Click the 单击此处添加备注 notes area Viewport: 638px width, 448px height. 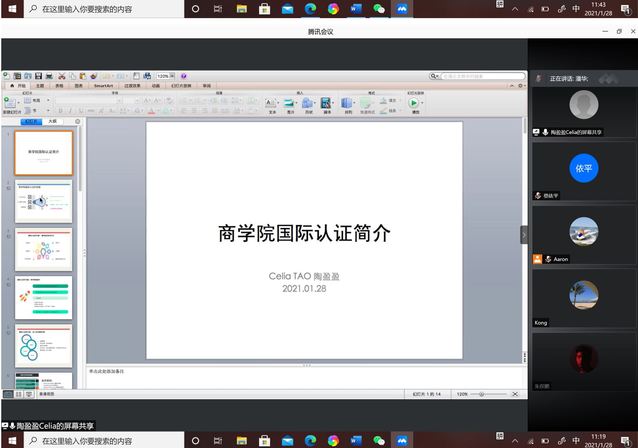coord(300,372)
